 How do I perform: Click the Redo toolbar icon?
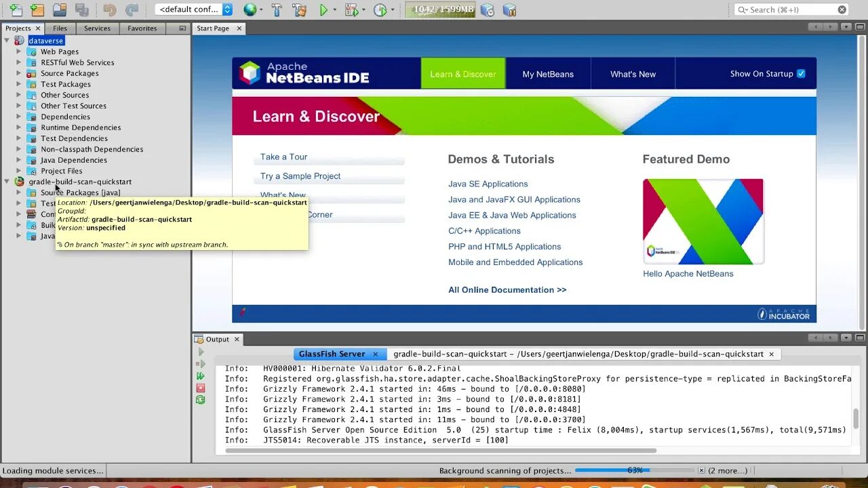(132, 9)
